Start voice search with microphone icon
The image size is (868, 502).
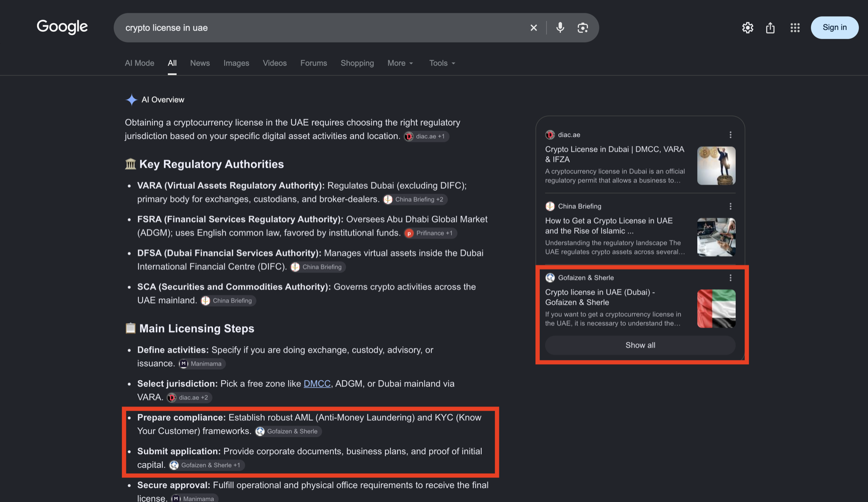[x=560, y=28]
